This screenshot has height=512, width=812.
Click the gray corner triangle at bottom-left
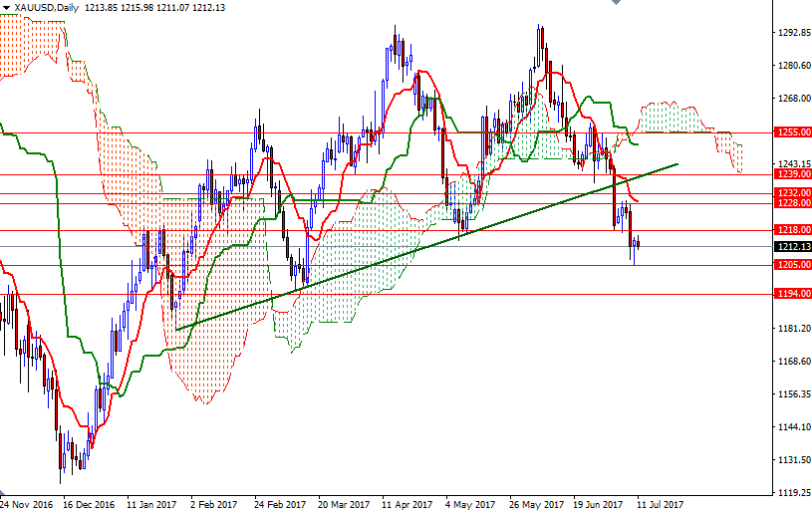[4, 493]
